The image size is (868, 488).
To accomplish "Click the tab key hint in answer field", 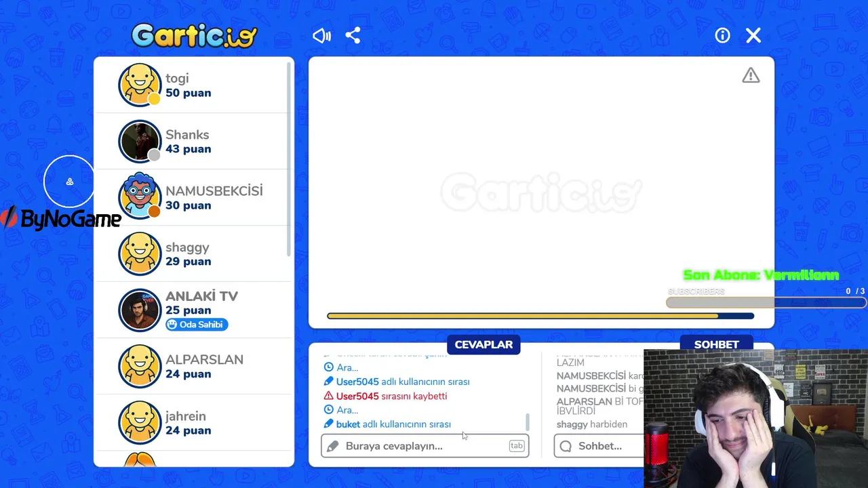I will [x=517, y=446].
